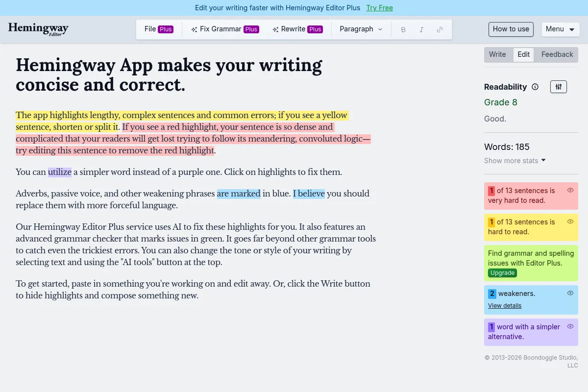Click the Hemingway Editor logo
The height and width of the screenshot is (392, 588).
38,29
